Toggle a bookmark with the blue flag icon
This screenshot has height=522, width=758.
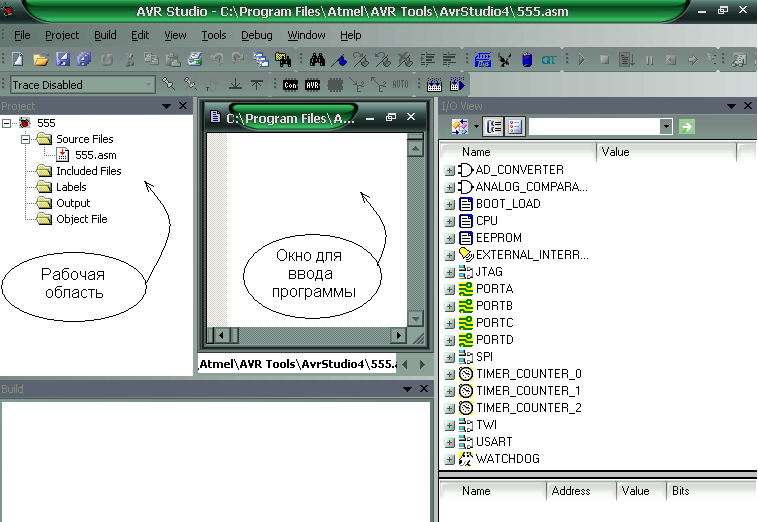point(339,60)
